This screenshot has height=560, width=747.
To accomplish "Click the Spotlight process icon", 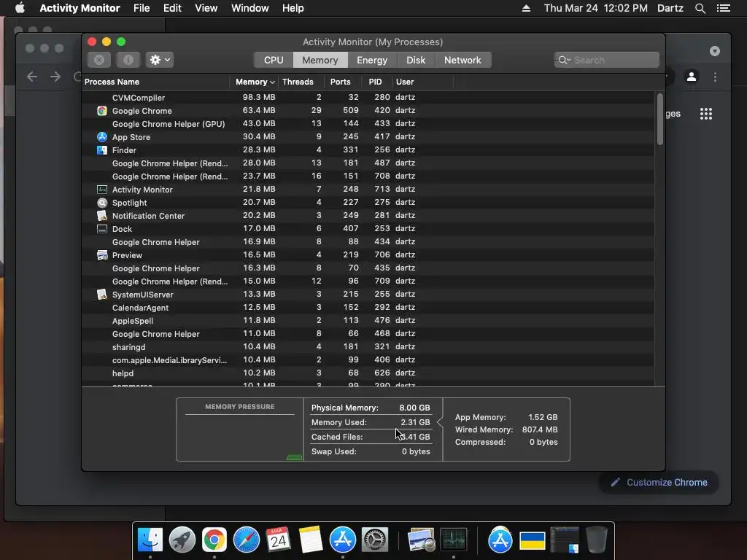I will (102, 203).
